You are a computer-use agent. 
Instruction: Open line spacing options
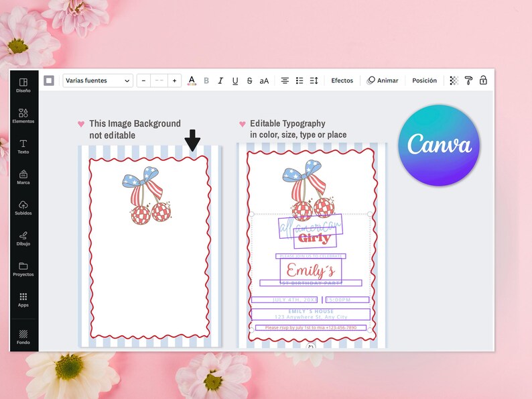314,80
